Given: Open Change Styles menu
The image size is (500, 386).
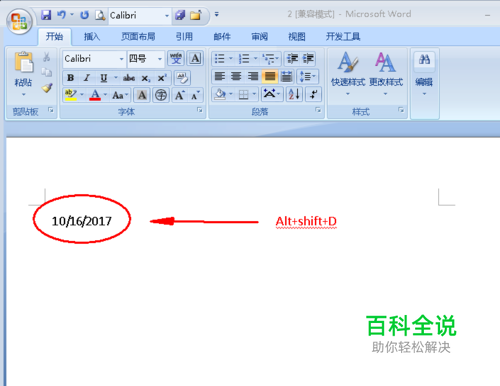Looking at the screenshot, I should pos(386,74).
